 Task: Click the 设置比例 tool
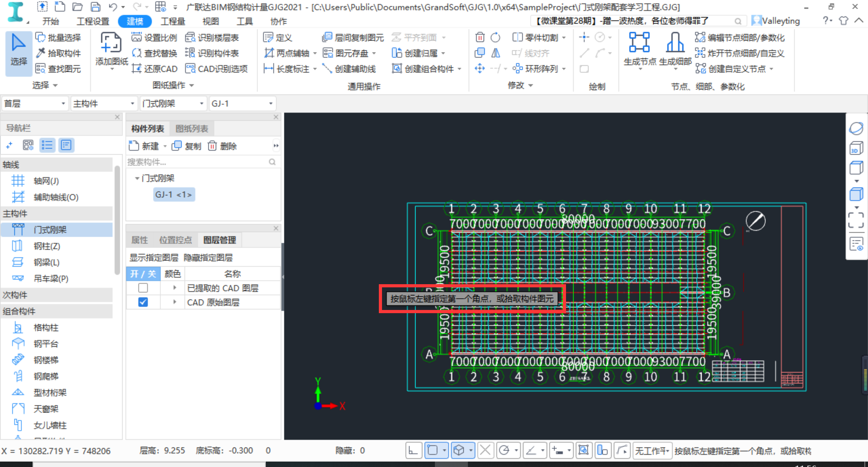coord(154,38)
